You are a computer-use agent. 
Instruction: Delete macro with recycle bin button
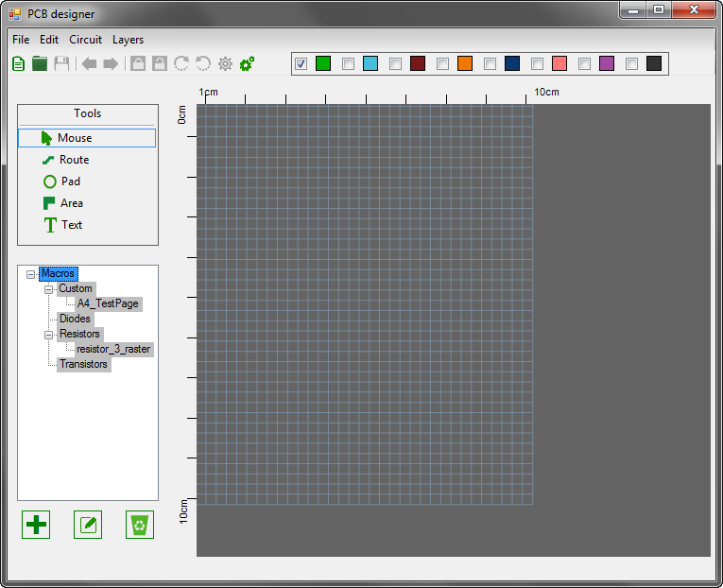point(140,525)
